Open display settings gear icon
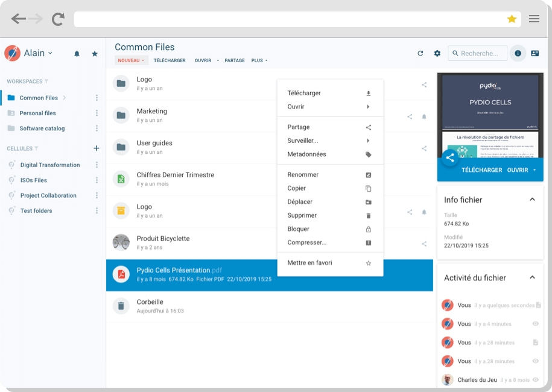Viewport: 552px width, 392px height. [x=437, y=54]
